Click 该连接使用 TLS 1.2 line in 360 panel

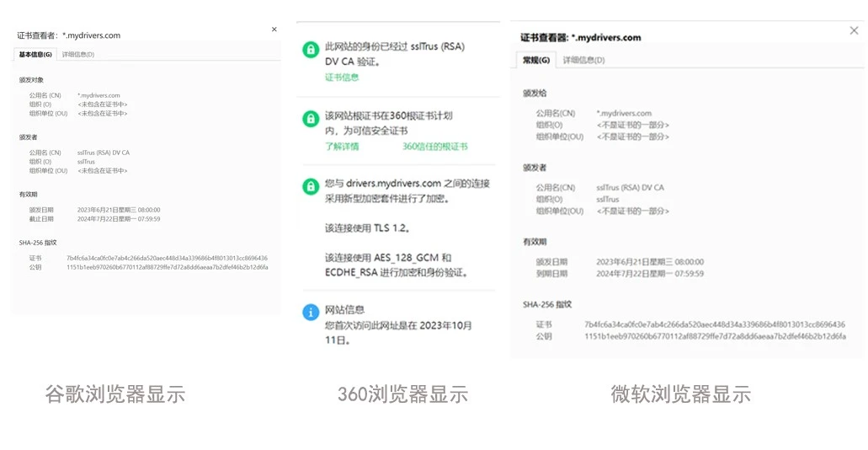368,228
